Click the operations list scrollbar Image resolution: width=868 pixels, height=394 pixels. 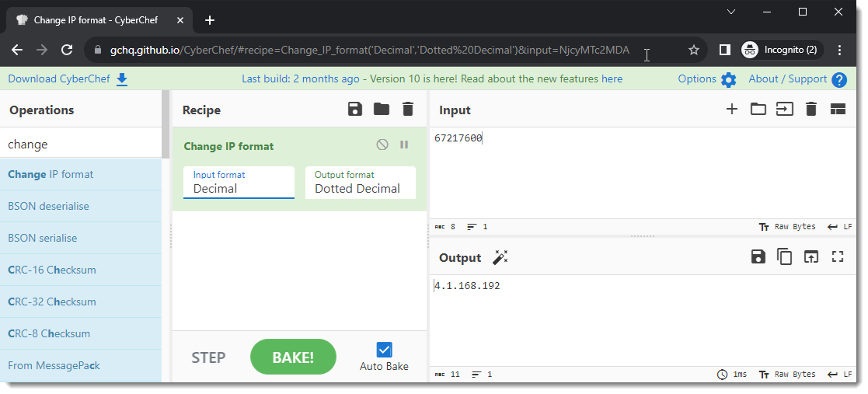(166, 125)
